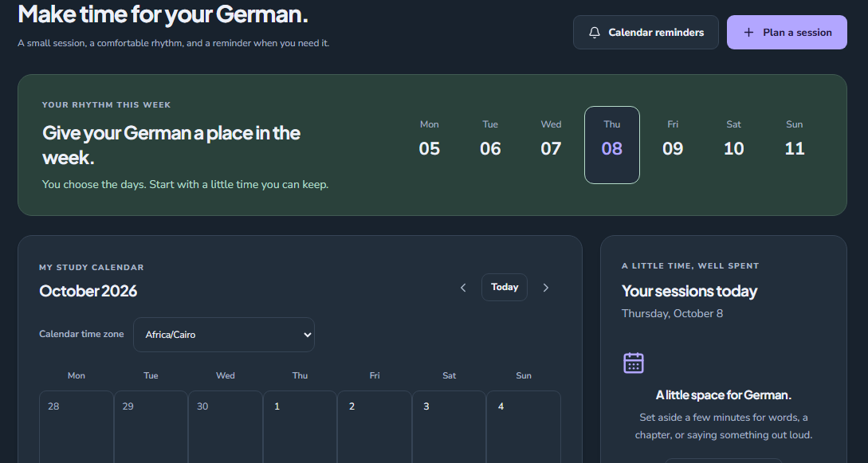Go to next month with right chevron
868x463 pixels.
[x=546, y=288]
